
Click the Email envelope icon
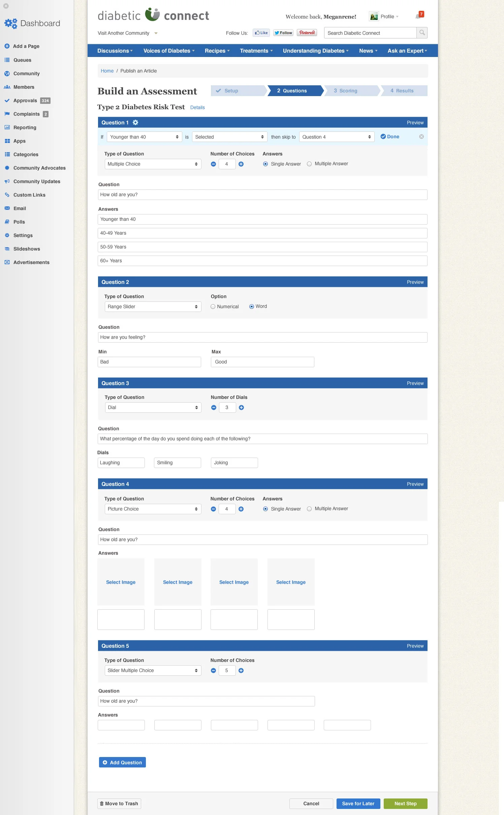click(x=7, y=208)
